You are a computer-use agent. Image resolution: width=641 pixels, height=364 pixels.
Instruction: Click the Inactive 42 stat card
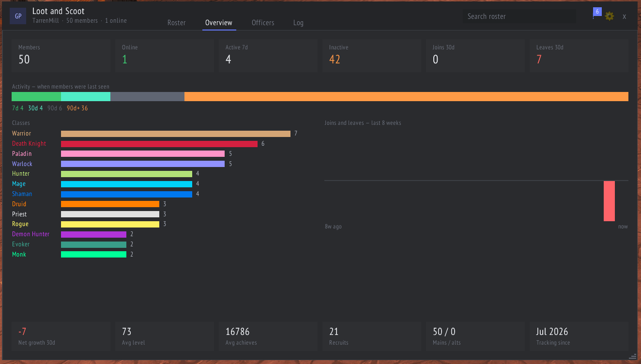[372, 56]
